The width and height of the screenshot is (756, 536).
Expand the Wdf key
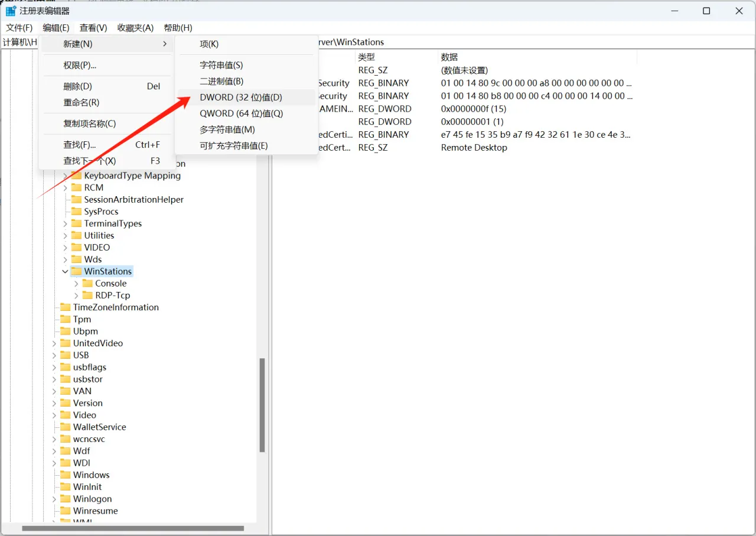[54, 451]
